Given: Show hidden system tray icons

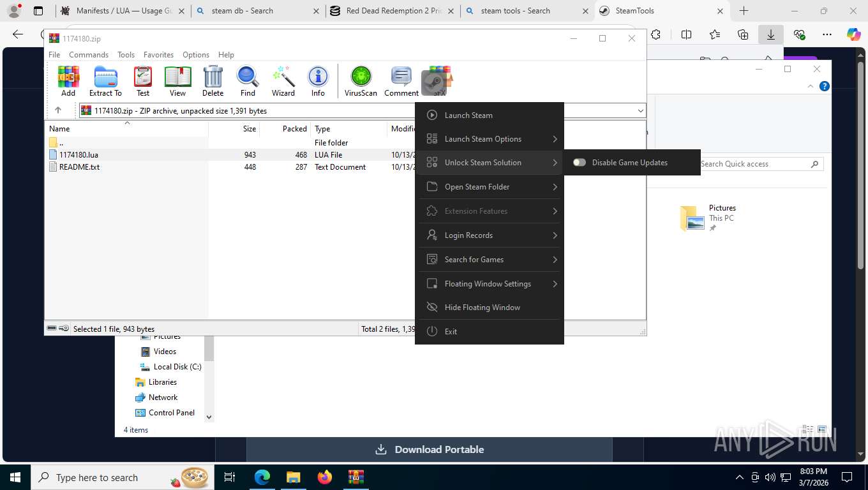Looking at the screenshot, I should pos(740,477).
